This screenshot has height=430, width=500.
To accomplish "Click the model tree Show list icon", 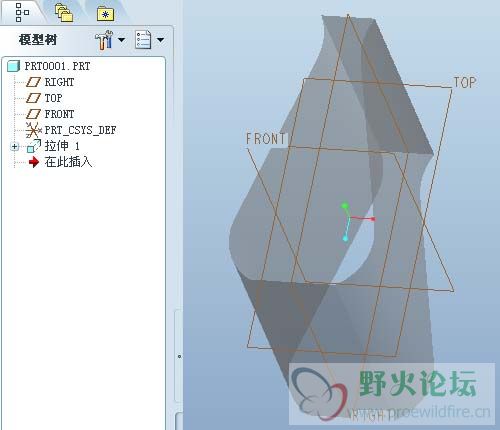I will pos(143,40).
